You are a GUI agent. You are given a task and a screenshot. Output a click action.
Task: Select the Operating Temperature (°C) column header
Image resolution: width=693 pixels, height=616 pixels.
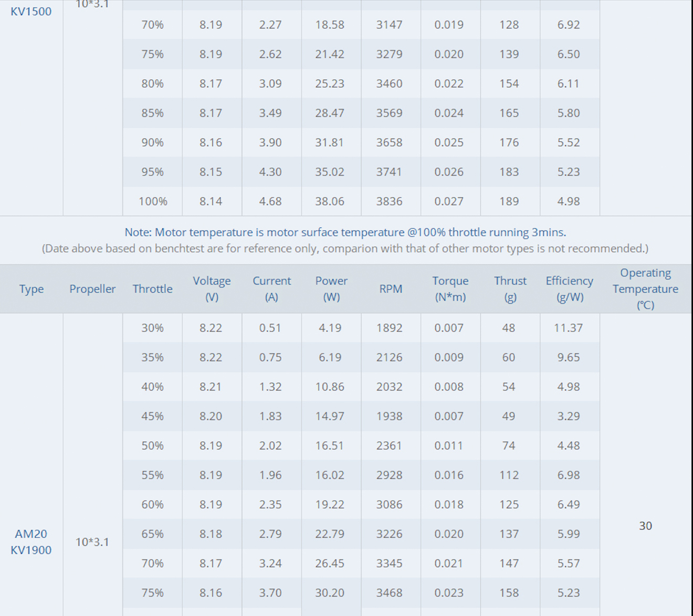pos(645,289)
